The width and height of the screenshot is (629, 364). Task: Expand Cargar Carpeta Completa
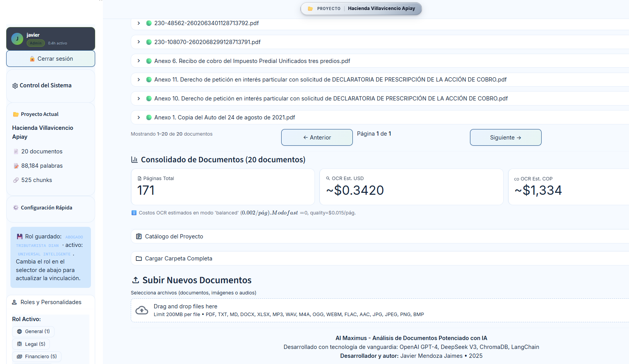[x=380, y=259]
